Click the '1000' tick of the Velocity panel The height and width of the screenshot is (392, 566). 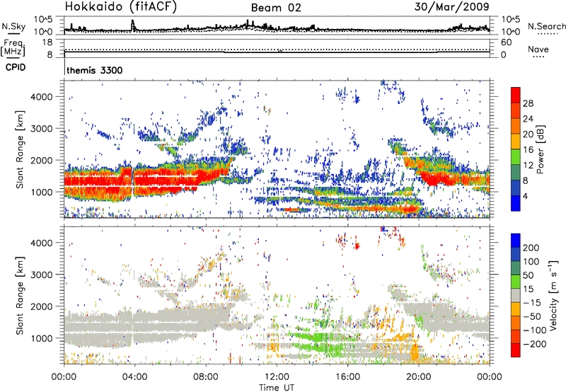click(x=41, y=338)
